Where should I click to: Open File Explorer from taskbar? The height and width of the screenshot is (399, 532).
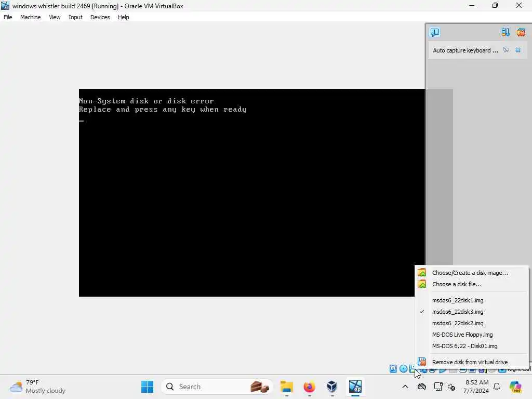pyautogui.click(x=287, y=387)
